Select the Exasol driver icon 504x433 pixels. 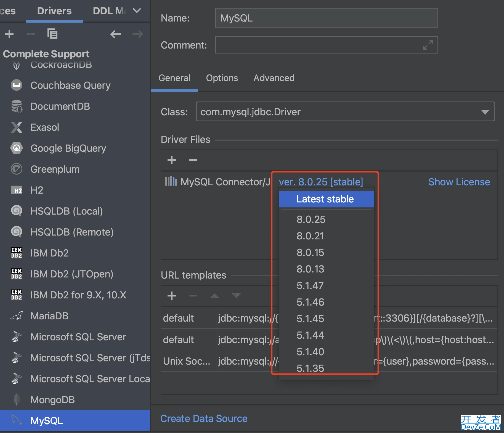[17, 127]
